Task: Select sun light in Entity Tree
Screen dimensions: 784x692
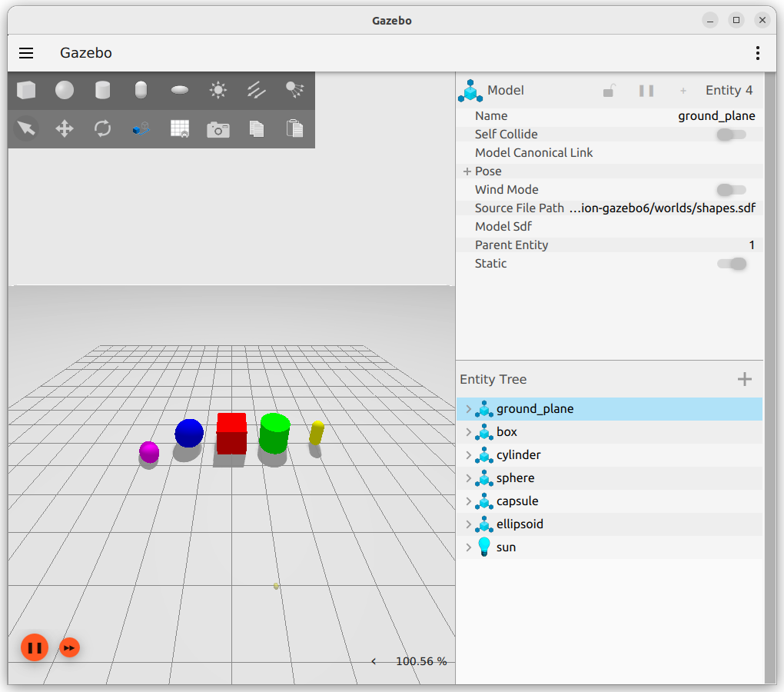Action: [x=610, y=547]
